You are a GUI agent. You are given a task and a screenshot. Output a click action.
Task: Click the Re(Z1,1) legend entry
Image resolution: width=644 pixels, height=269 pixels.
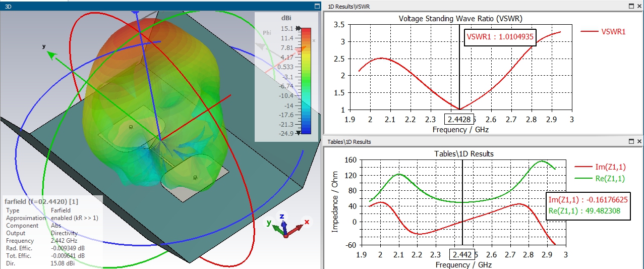tap(600, 178)
